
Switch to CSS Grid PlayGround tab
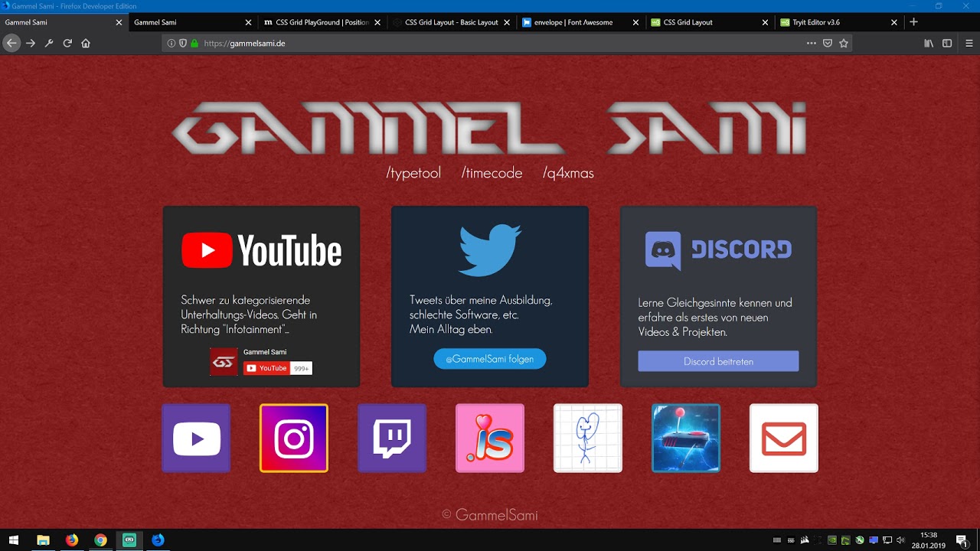click(322, 22)
